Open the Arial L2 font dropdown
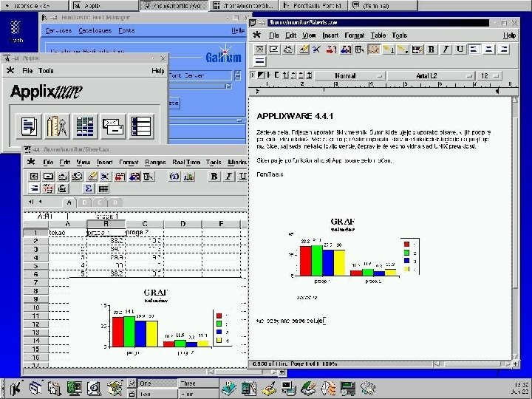This screenshot has height=399, width=532. tap(431, 75)
